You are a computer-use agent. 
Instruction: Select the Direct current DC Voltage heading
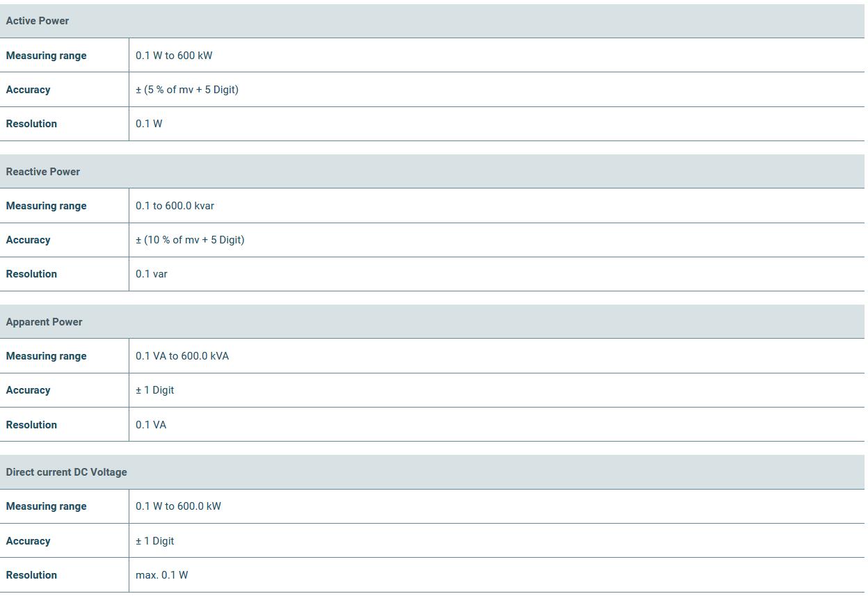[67, 472]
